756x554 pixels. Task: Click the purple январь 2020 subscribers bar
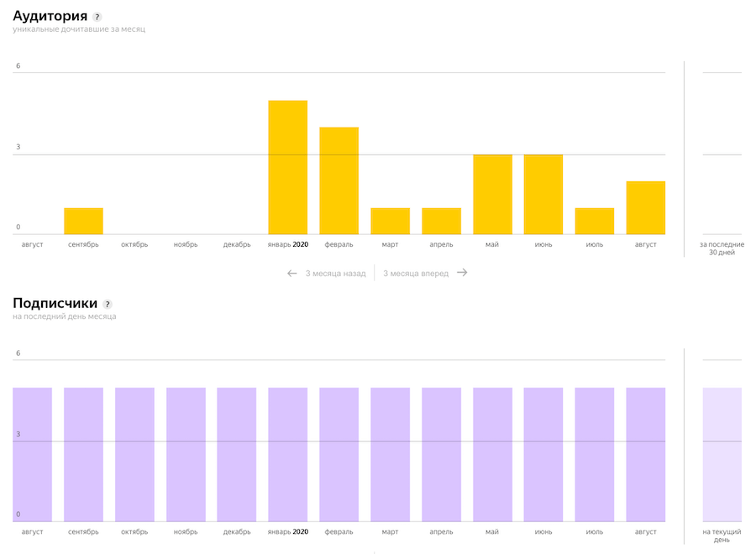coord(287,454)
